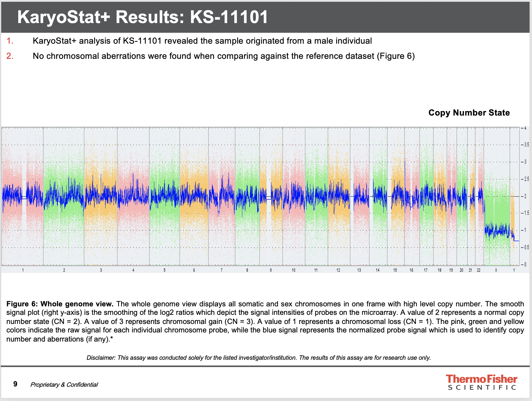
Task: Click the y-axis value 1.5
Action: [527, 213]
